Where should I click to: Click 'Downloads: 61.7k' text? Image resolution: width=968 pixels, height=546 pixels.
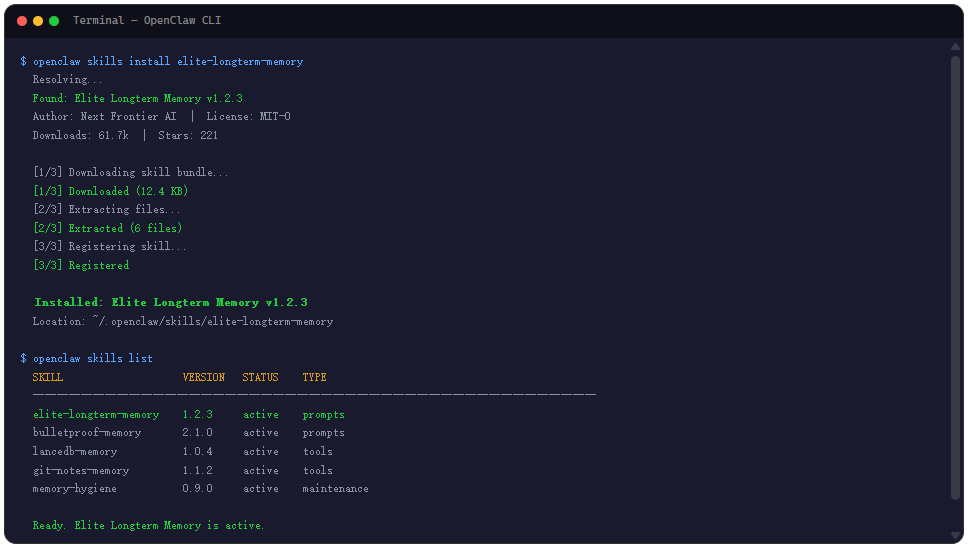coord(81,135)
